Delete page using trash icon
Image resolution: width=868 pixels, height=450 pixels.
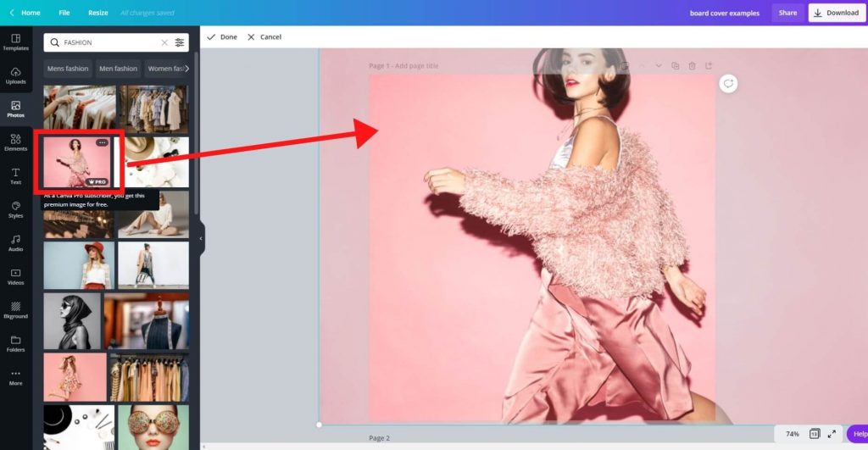tap(692, 66)
